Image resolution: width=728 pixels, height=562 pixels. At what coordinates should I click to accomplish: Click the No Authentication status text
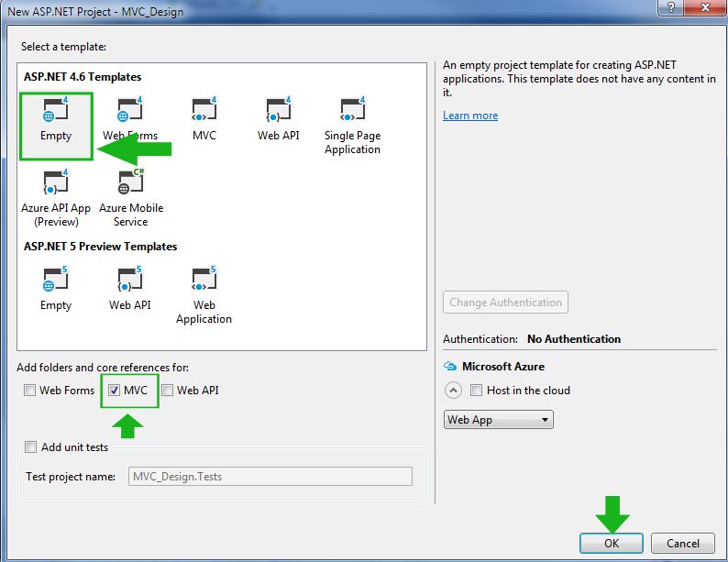(574, 339)
